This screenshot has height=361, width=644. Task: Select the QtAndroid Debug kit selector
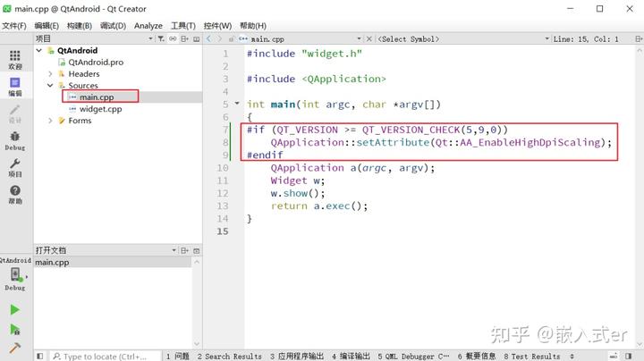pos(15,275)
